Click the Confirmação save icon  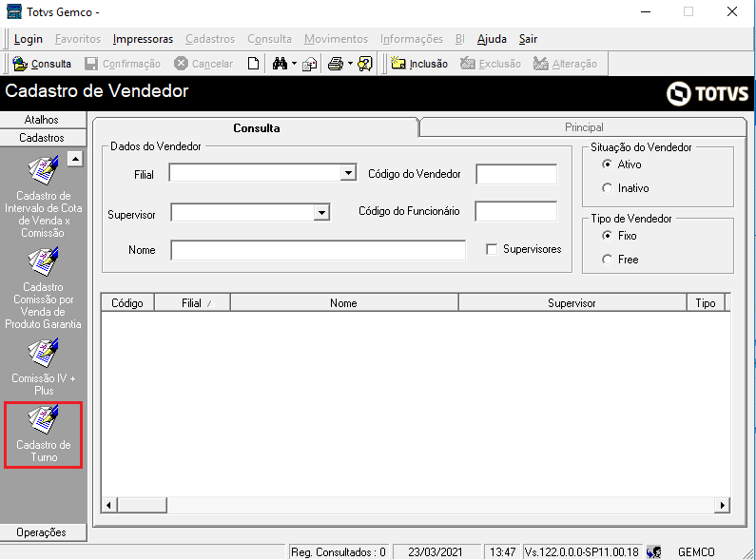[x=91, y=64]
